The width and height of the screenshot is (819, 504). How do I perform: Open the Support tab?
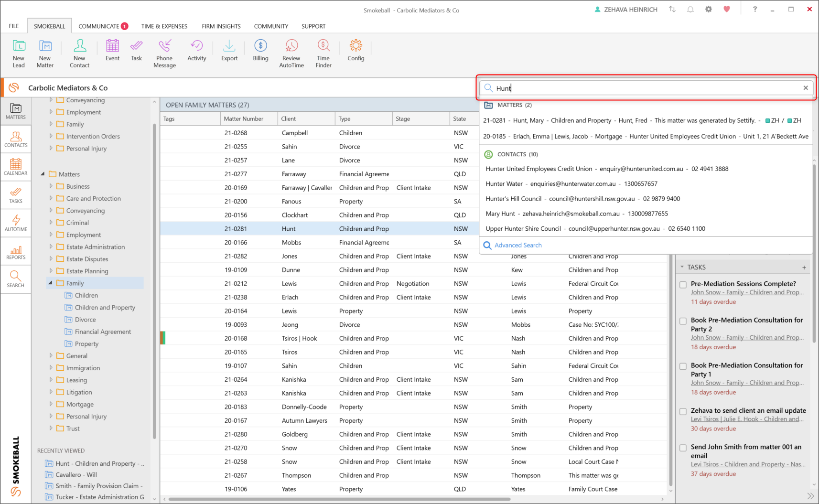[x=313, y=26]
